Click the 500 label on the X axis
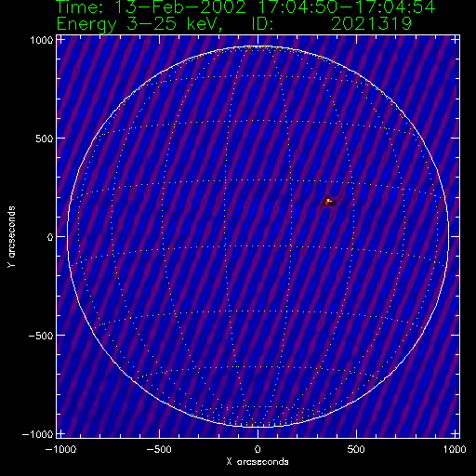Screen dimensions: 476x476 tap(356, 449)
